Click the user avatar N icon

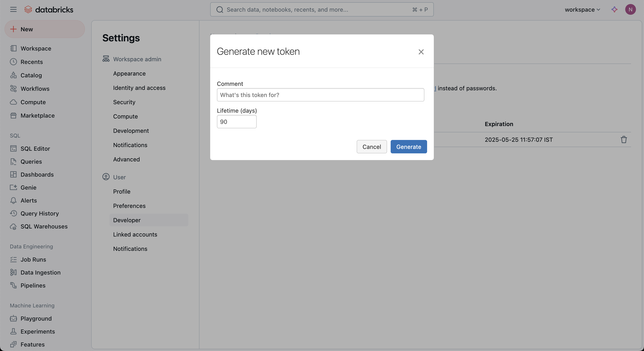630,9
